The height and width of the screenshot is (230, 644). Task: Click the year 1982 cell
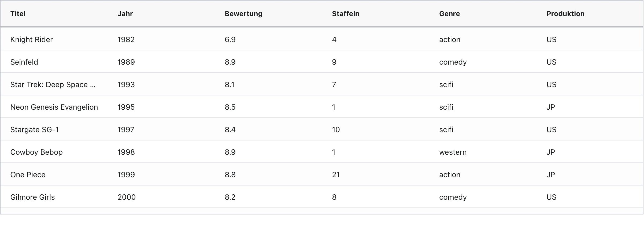(x=126, y=39)
